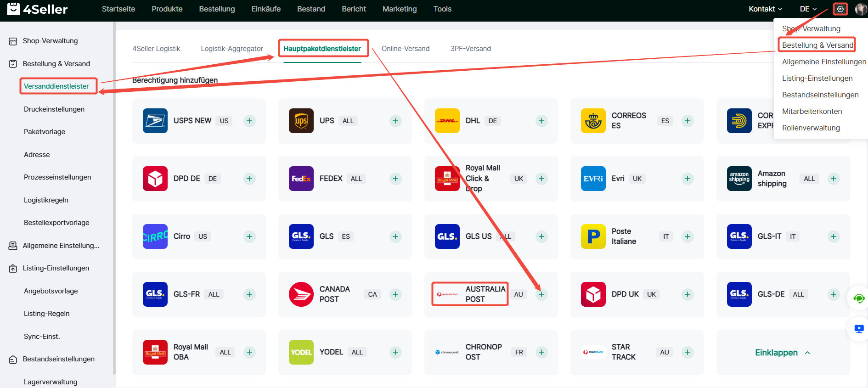Screen dimensions: 868x388
Task: Add GLS US carrier with plus icon
Action: tap(541, 236)
